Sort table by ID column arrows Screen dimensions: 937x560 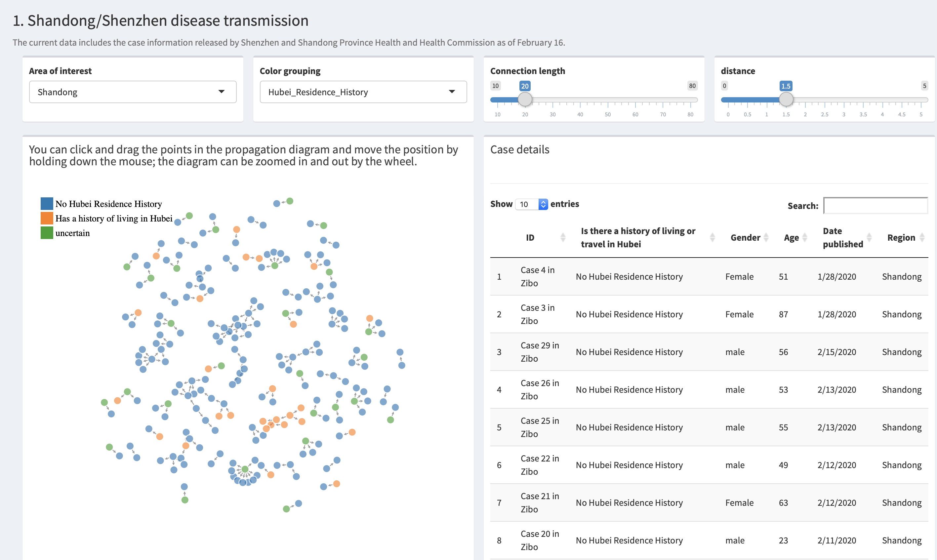tap(563, 237)
